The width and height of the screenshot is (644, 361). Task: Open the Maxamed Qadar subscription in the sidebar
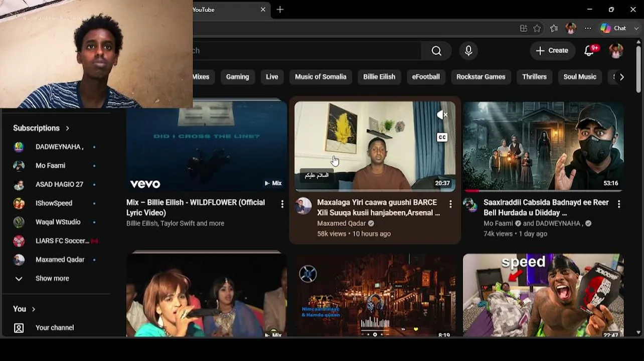[55, 260]
